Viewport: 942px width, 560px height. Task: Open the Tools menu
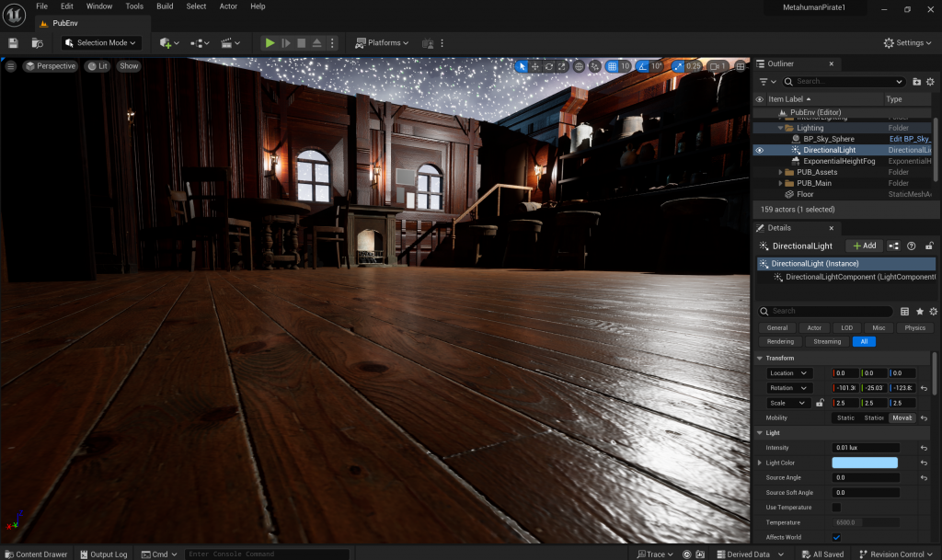134,6
